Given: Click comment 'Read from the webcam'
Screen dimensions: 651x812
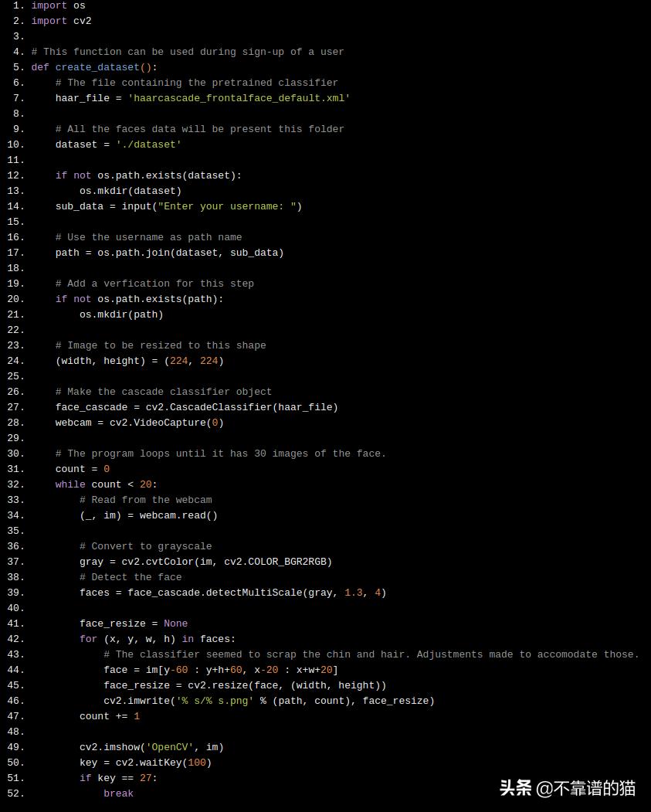Looking at the screenshot, I should click(x=145, y=500).
